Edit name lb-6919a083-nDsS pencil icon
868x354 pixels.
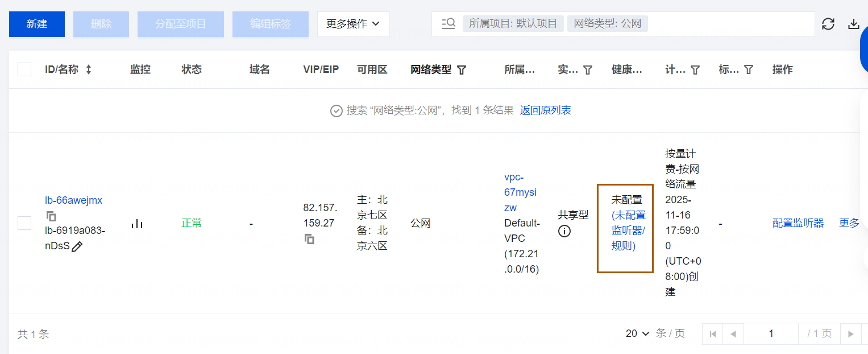[77, 246]
